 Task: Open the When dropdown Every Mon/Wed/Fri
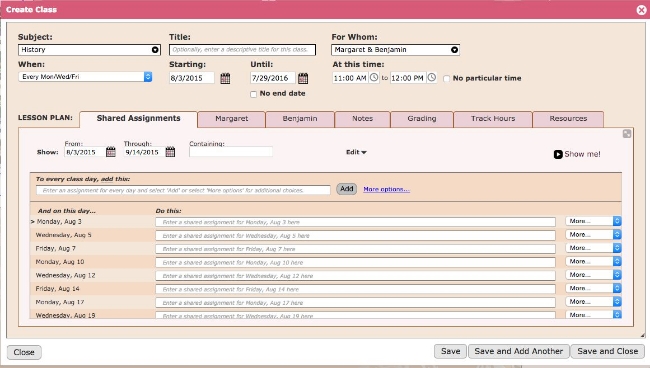click(85, 77)
